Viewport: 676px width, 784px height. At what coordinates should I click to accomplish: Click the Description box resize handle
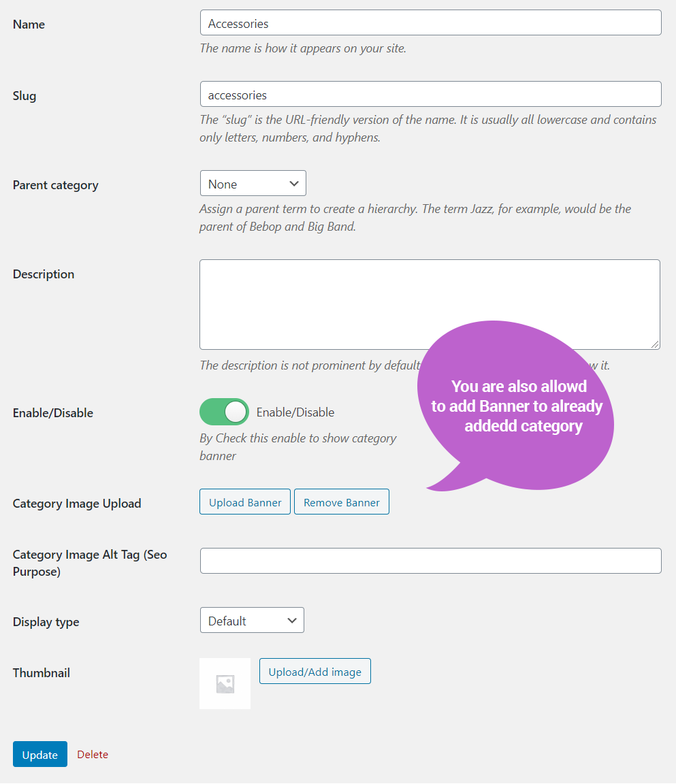(655, 344)
